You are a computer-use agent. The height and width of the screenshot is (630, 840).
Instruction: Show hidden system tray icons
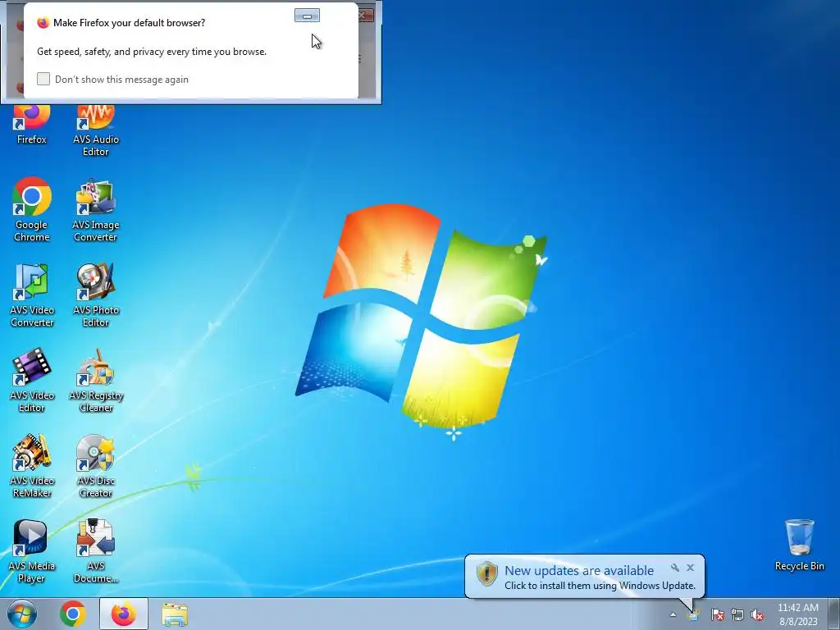pyautogui.click(x=673, y=614)
